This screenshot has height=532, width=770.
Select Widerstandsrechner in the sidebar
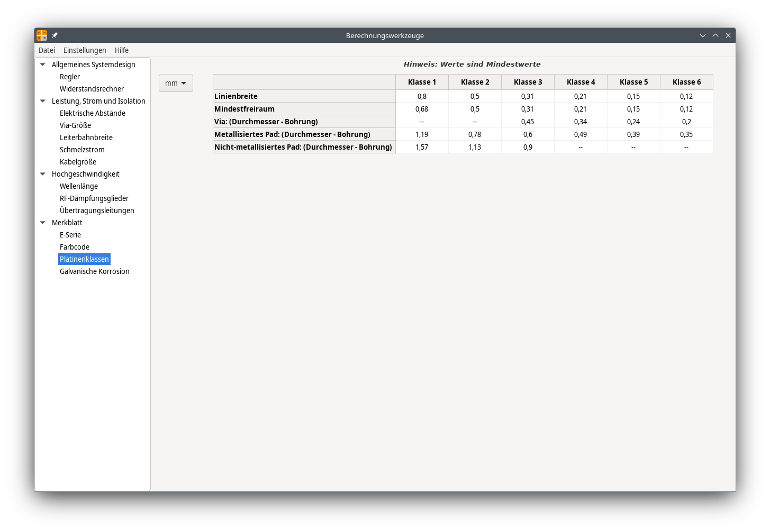coord(92,89)
